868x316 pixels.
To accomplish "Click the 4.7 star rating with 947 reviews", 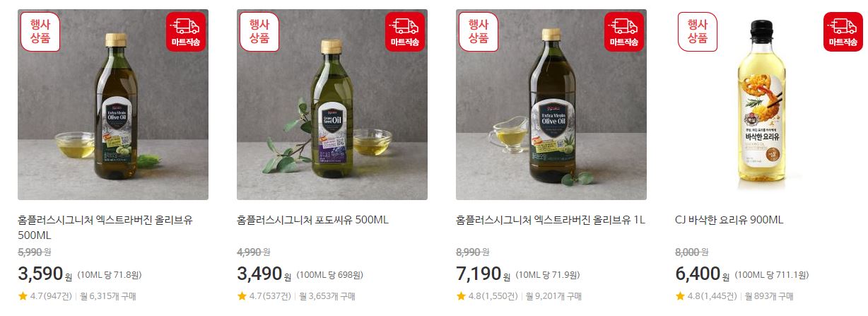I will (47, 296).
